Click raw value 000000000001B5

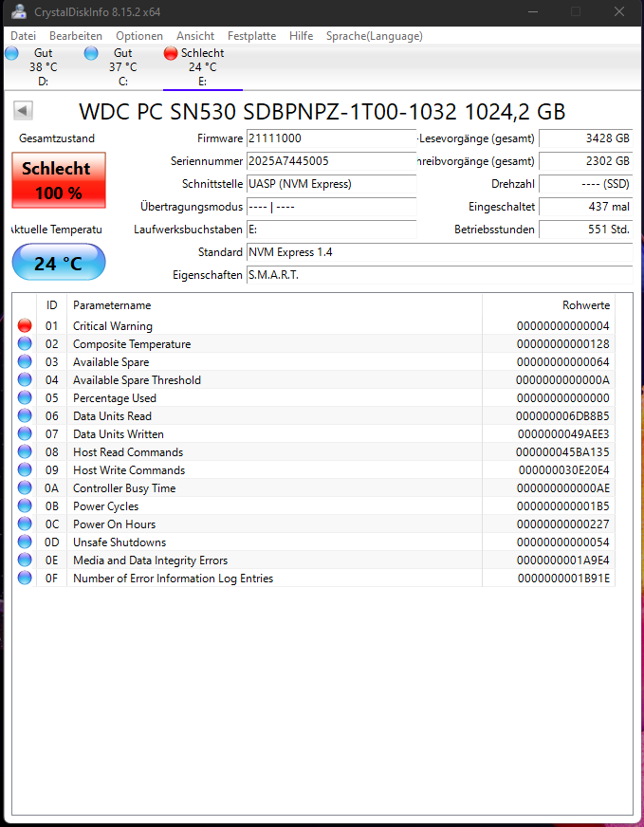click(562, 505)
